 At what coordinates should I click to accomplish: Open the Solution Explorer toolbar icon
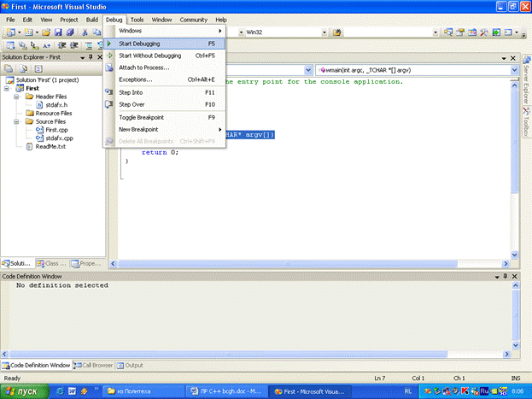pyautogui.click(x=448, y=32)
